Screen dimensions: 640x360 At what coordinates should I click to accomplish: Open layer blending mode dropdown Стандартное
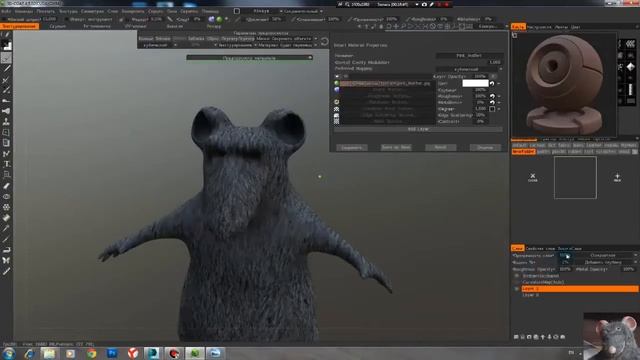click(606, 255)
